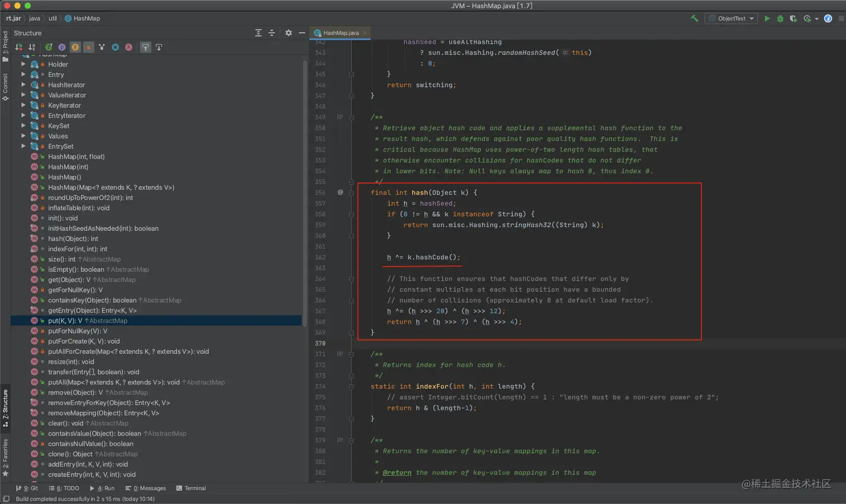Viewport: 846px width, 504px height.
Task: Open the Commit tool window tab
Action: 5,87
